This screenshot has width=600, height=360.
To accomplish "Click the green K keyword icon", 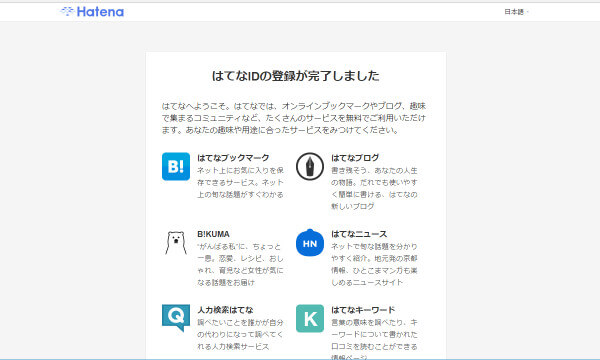I will point(310,318).
